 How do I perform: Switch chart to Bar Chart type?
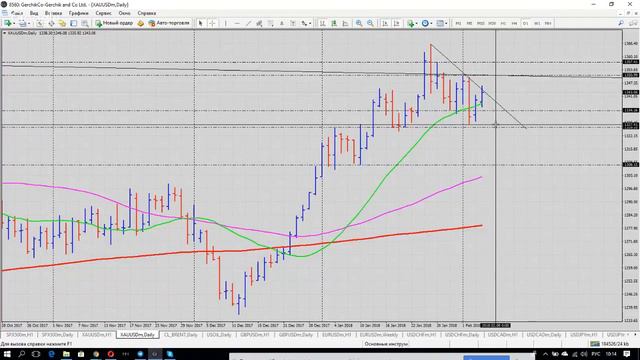pyautogui.click(x=322, y=23)
